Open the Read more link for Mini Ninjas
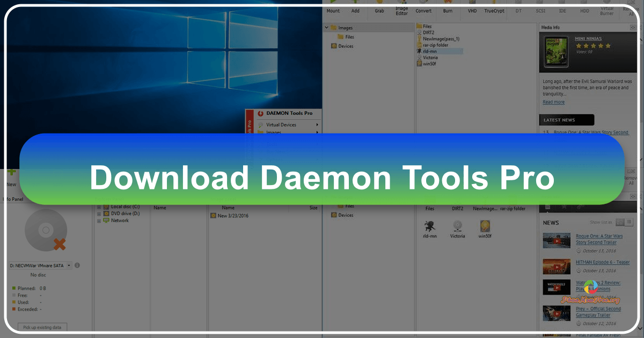 pos(553,102)
